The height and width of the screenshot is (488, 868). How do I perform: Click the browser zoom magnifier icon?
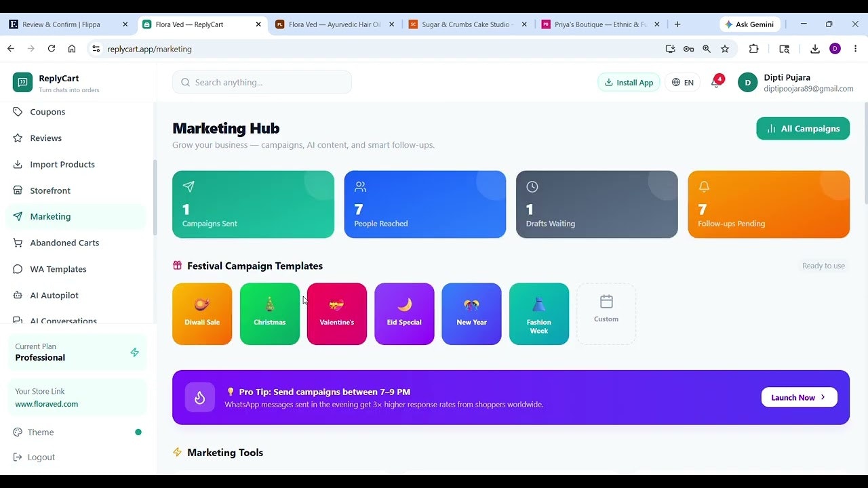coord(707,49)
